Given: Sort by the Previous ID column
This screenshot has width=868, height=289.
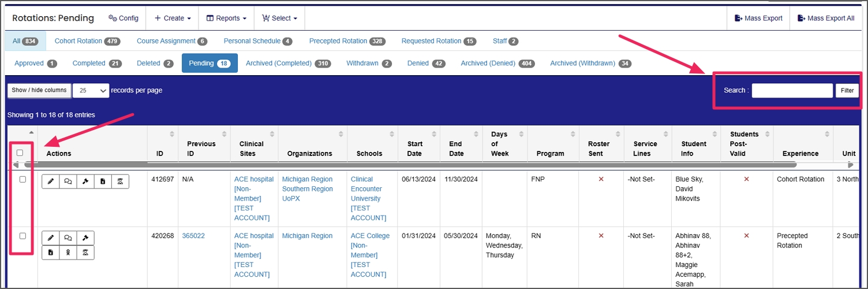Looking at the screenshot, I should (224, 134).
